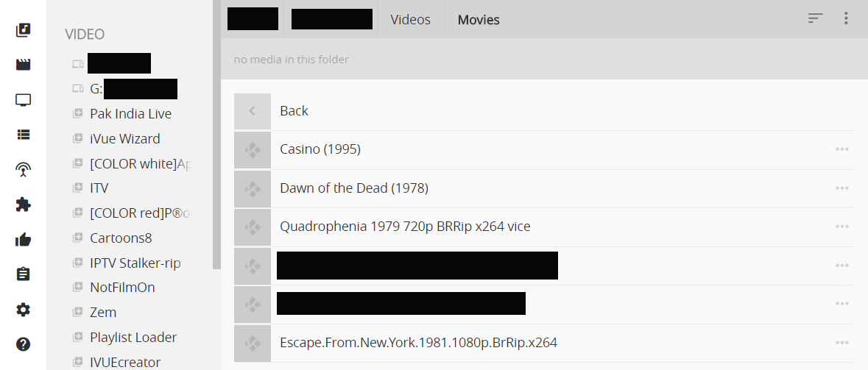868x370 pixels.
Task: Open the broadcast antenna sidebar icon
Action: click(x=24, y=170)
